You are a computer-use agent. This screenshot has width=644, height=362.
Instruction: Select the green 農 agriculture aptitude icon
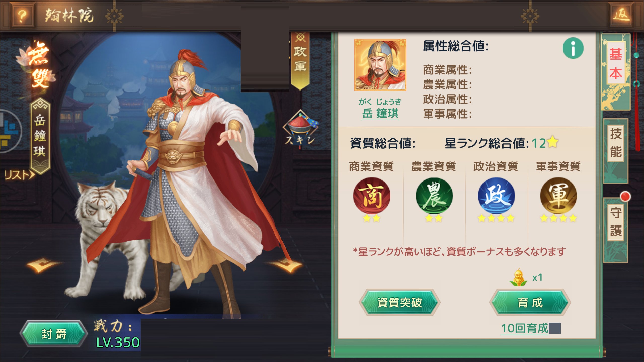[434, 196]
